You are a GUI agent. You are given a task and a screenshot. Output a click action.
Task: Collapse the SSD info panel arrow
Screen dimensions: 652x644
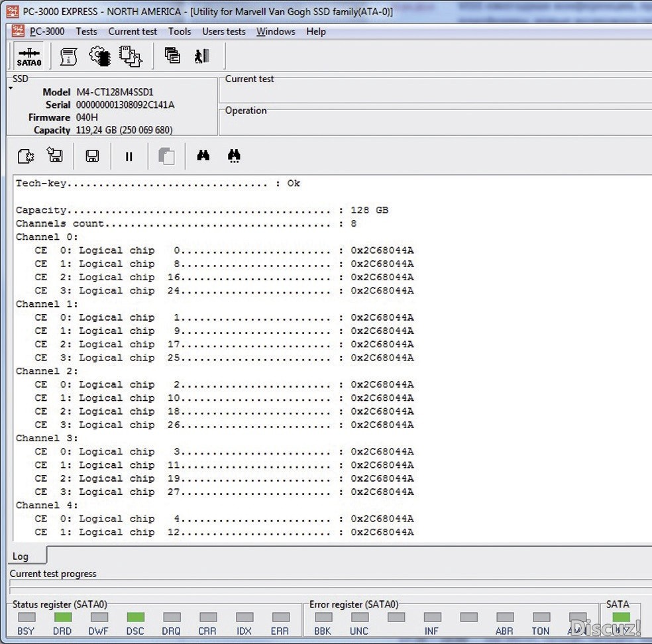[11, 88]
